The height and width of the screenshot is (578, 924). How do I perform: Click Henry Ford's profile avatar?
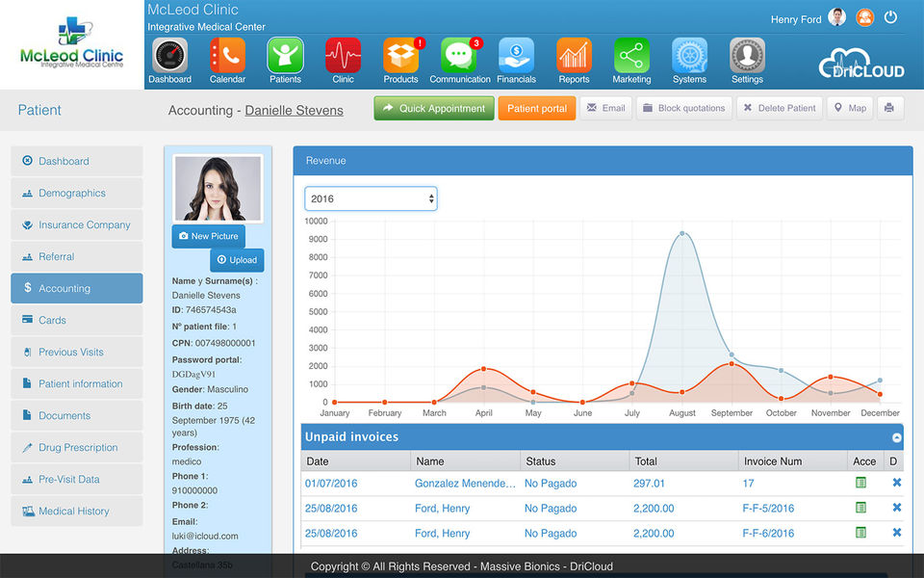(x=836, y=17)
